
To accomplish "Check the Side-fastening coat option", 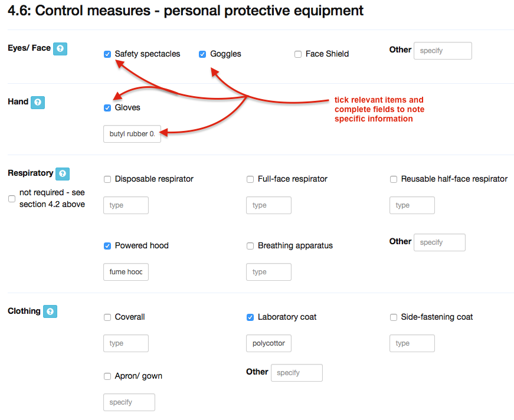I will pyautogui.click(x=394, y=317).
